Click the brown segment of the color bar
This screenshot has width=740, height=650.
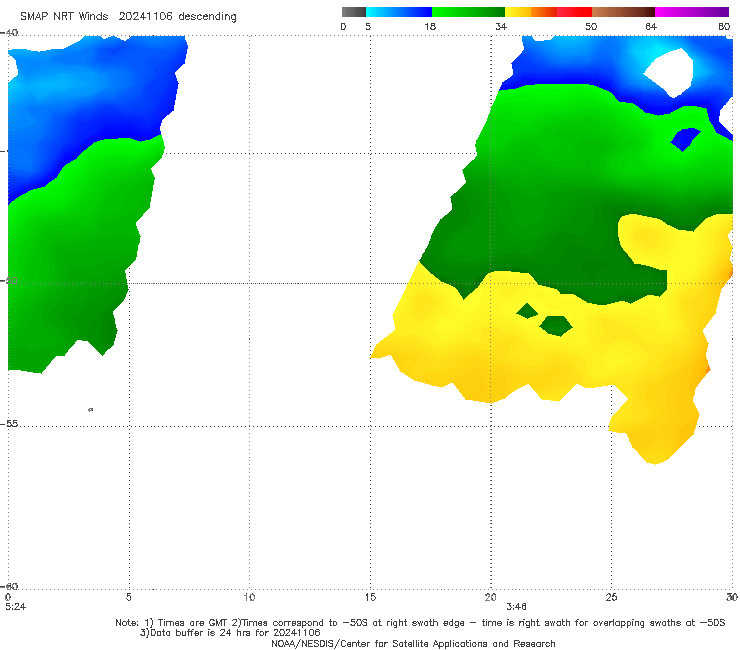[x=623, y=12]
